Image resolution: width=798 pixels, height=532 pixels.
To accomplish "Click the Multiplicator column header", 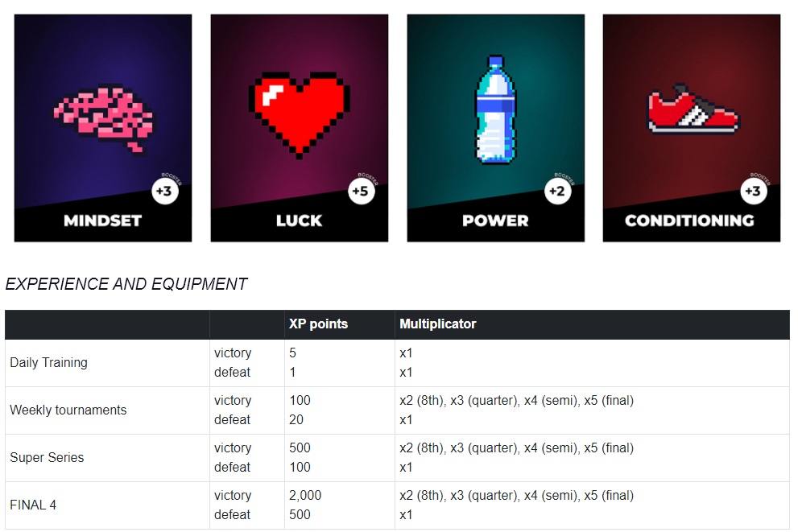I will pyautogui.click(x=438, y=324).
